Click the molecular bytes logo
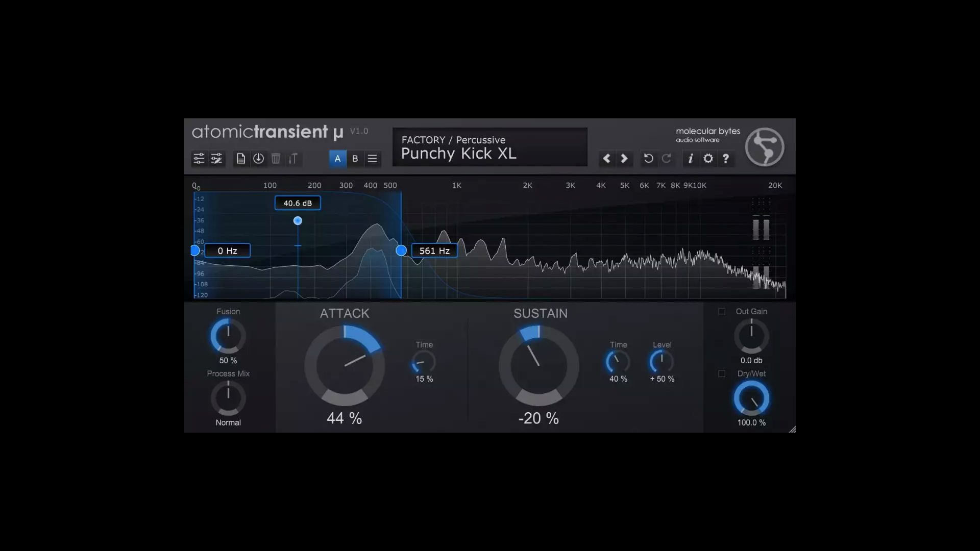This screenshot has width=980, height=551. coord(764,147)
